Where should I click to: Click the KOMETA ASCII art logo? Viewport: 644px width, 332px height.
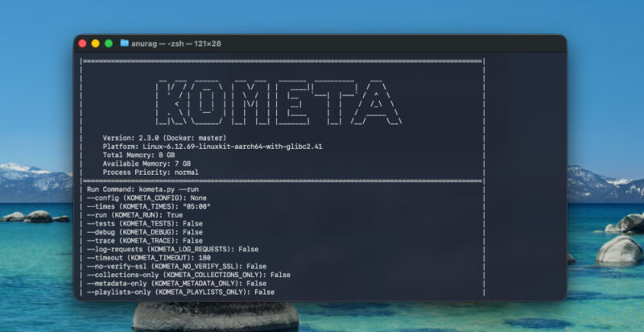click(279, 102)
